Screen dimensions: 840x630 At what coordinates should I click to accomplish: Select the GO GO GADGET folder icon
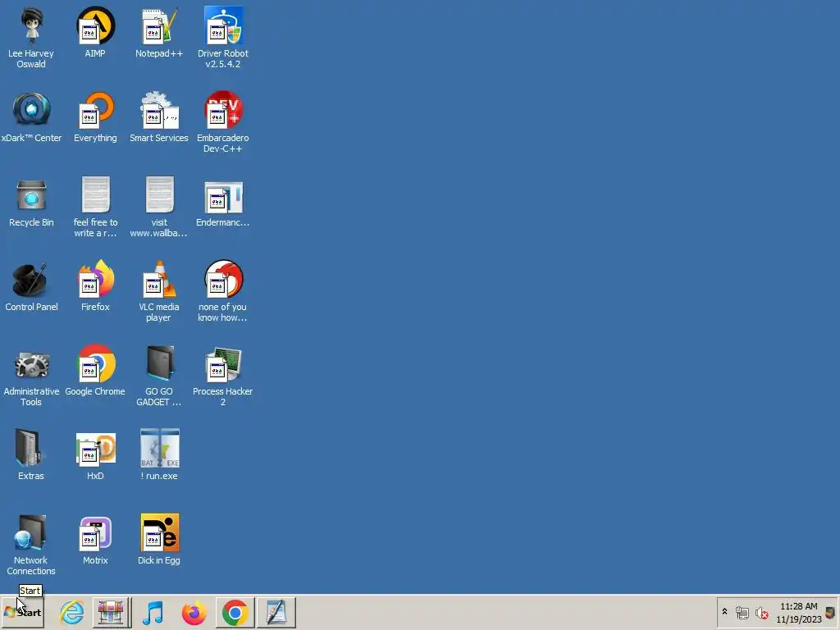(159, 377)
